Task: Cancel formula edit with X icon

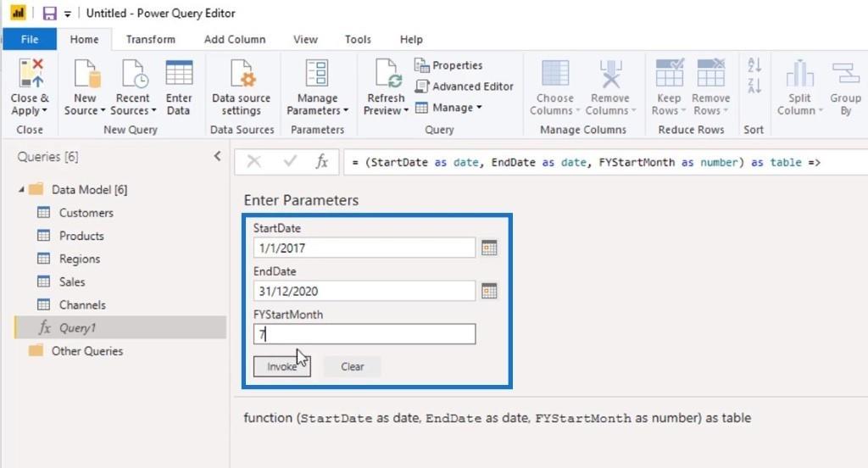Action: coord(253,162)
